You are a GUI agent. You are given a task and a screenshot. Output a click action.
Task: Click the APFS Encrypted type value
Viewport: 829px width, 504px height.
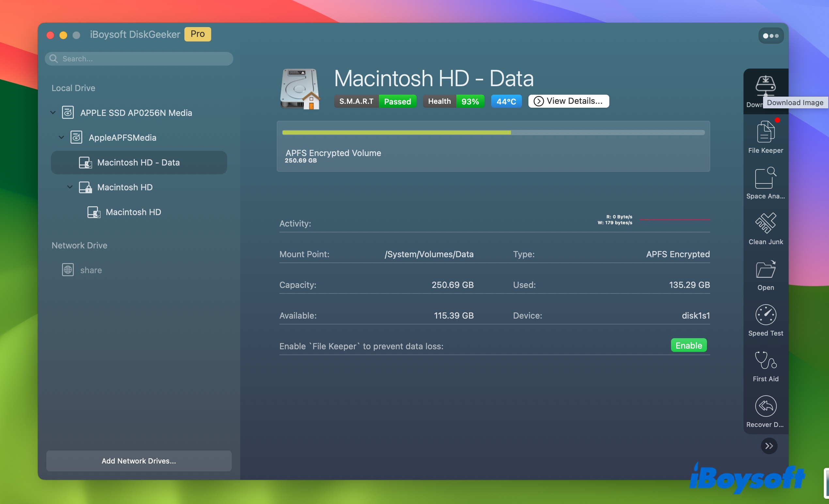pyautogui.click(x=678, y=254)
